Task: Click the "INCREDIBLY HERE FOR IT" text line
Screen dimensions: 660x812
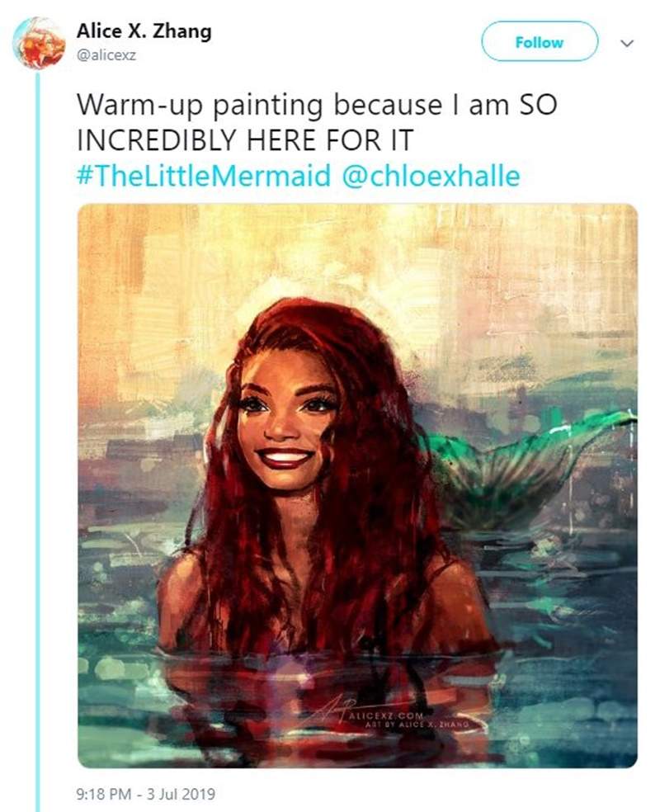Action: pyautogui.click(x=243, y=140)
